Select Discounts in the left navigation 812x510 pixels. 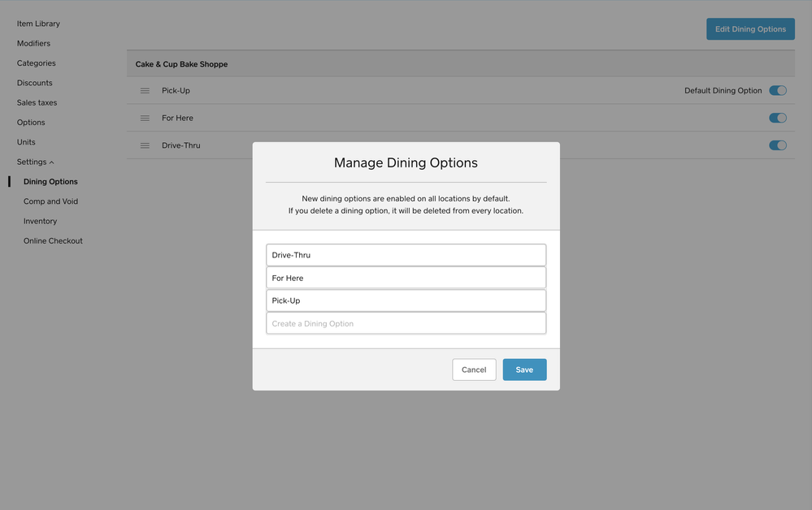point(34,82)
